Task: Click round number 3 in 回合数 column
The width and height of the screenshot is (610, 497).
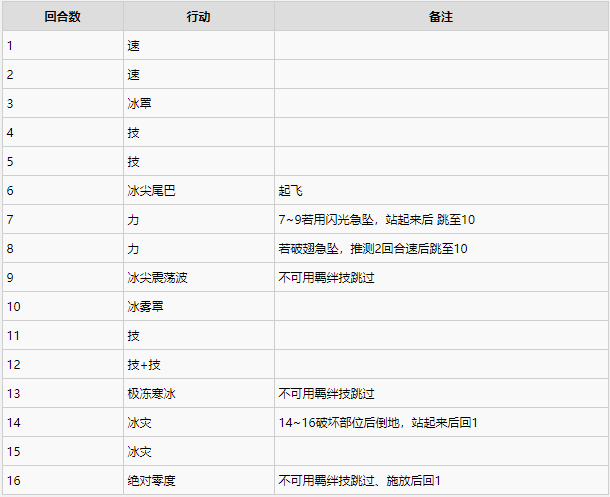Action: click(10, 104)
